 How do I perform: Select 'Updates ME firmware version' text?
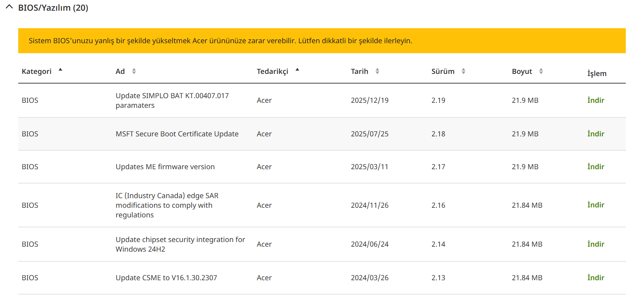[165, 167]
